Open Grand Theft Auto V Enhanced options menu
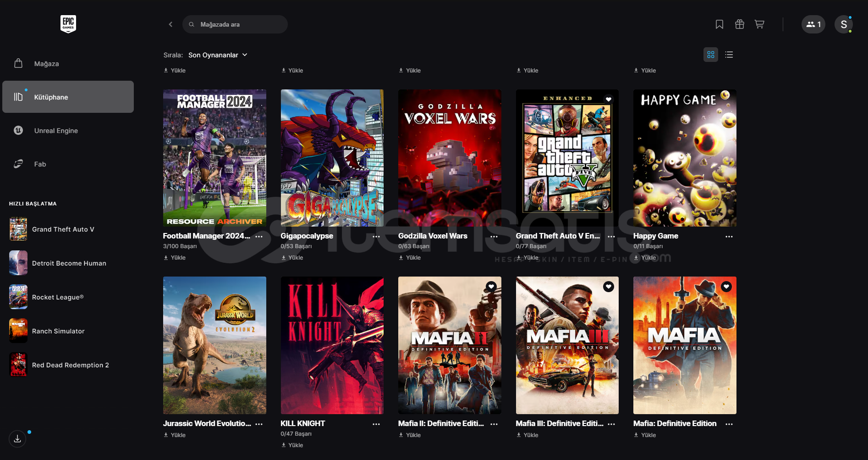Viewport: 868px width, 460px height. click(611, 237)
